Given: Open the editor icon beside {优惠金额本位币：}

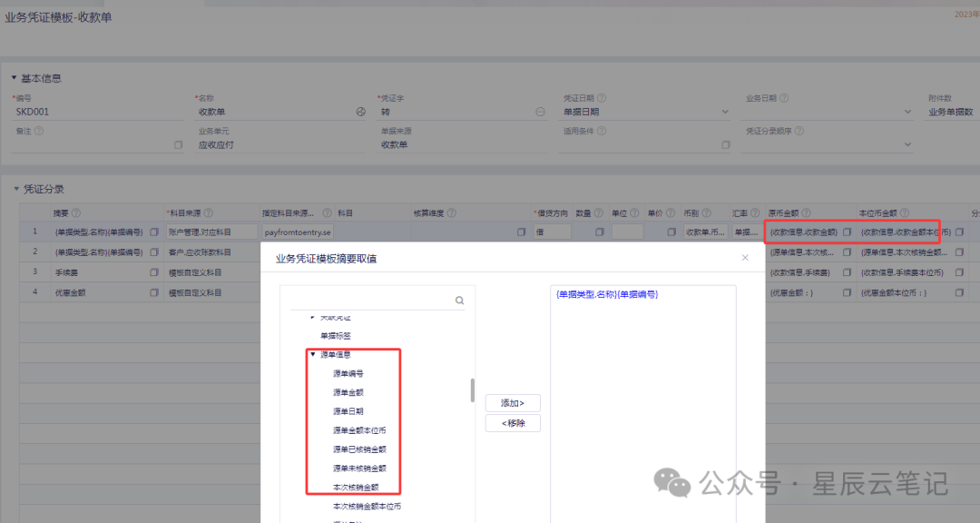Looking at the screenshot, I should click(x=959, y=292).
